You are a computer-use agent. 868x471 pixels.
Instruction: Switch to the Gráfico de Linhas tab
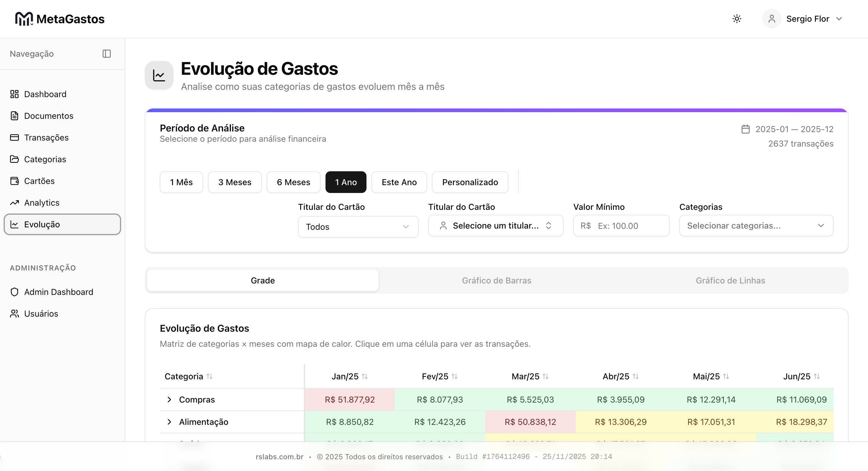[730, 280]
